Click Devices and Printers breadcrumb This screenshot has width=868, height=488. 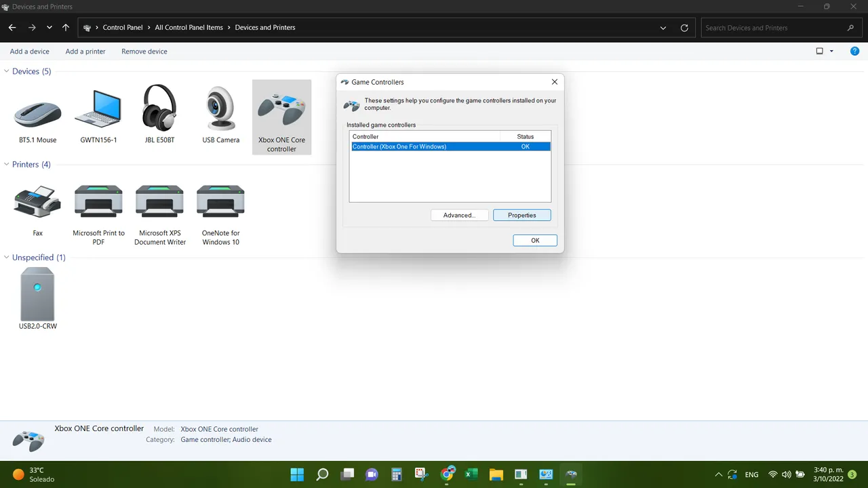tap(265, 28)
